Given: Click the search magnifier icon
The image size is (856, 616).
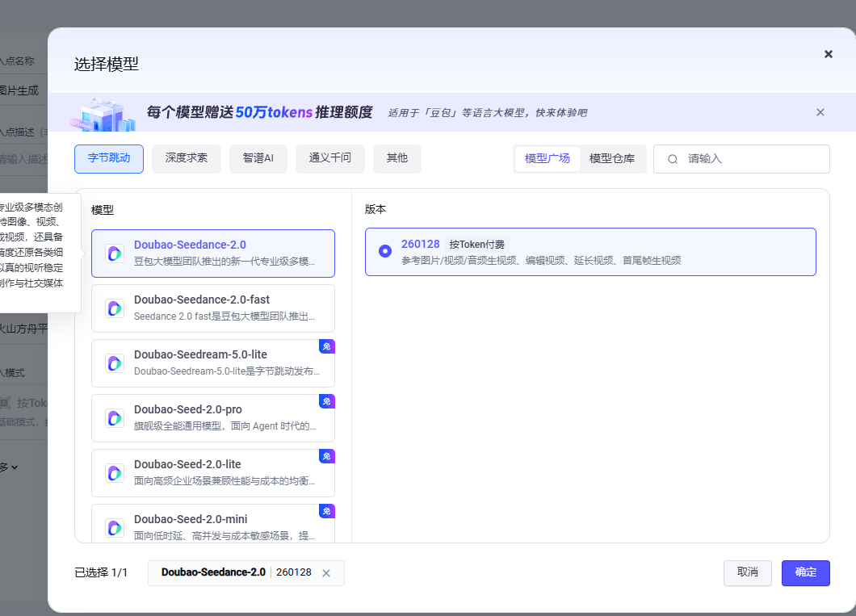Looking at the screenshot, I should pos(673,159).
